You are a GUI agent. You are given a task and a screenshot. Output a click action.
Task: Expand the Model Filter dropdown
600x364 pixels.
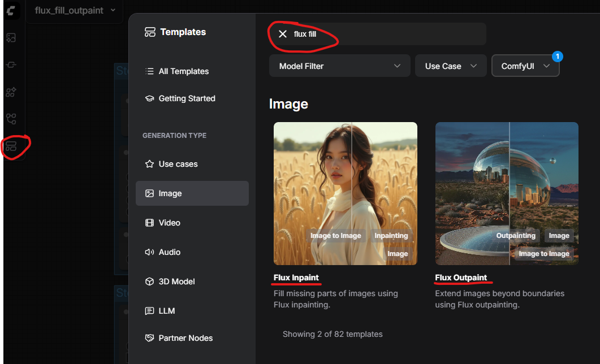(340, 66)
